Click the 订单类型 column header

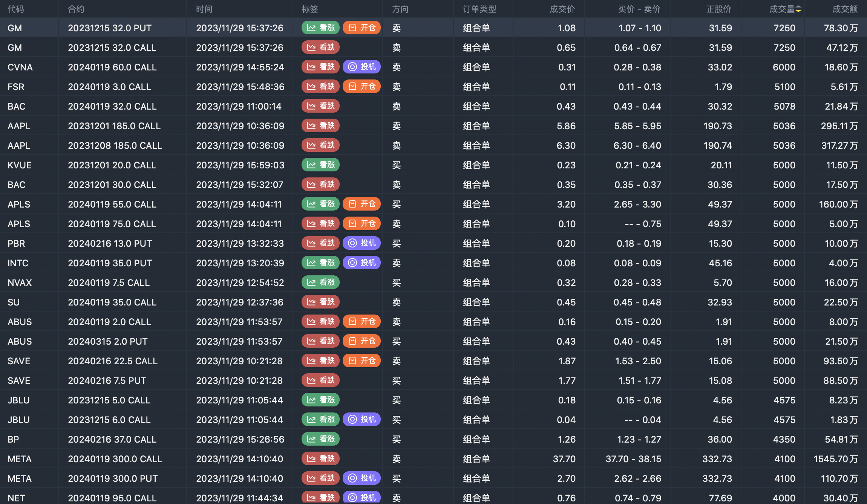(479, 9)
